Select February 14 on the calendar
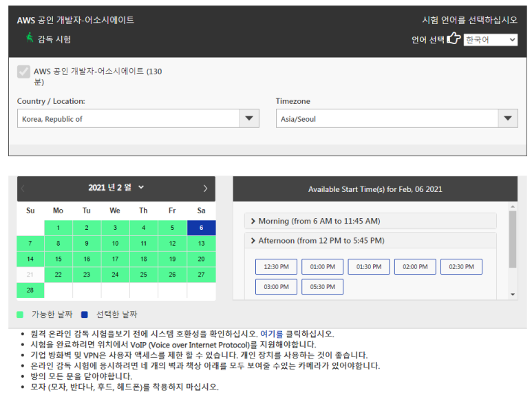532x395 pixels. (30, 259)
